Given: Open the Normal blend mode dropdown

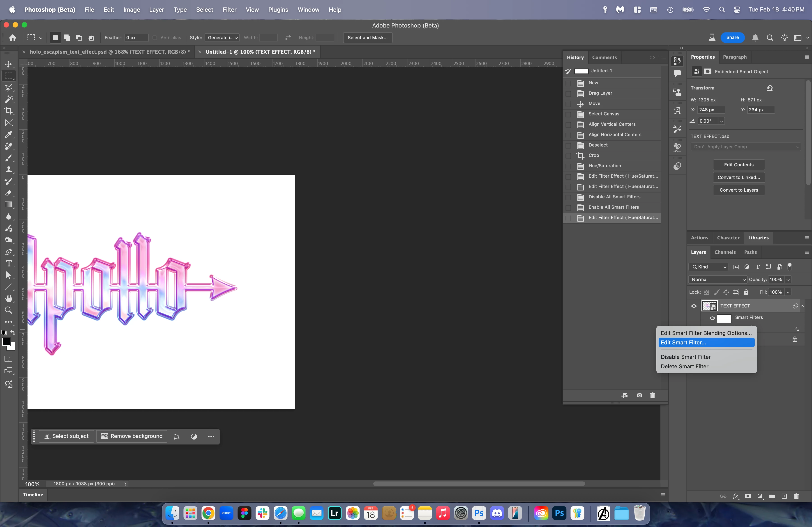Looking at the screenshot, I should tap(717, 280).
